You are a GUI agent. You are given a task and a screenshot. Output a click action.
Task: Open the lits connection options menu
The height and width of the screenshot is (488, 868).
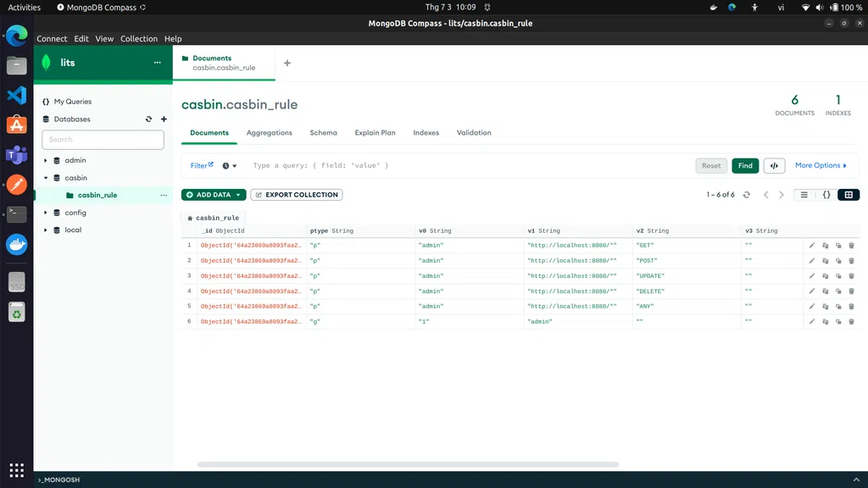point(157,63)
